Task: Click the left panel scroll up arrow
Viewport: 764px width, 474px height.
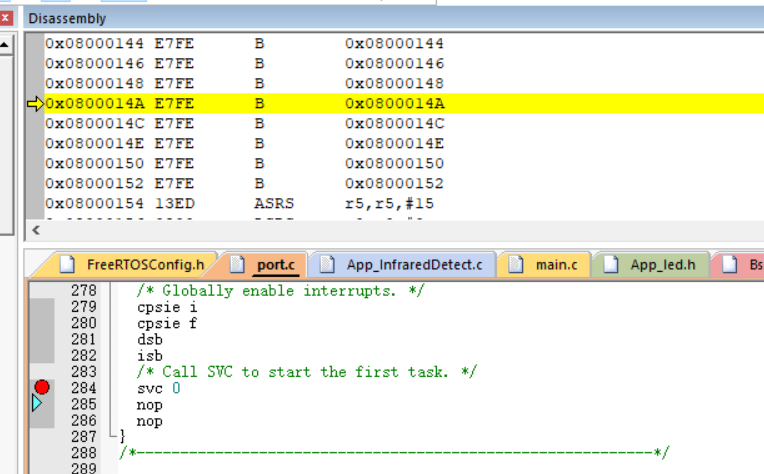Action: [5, 45]
